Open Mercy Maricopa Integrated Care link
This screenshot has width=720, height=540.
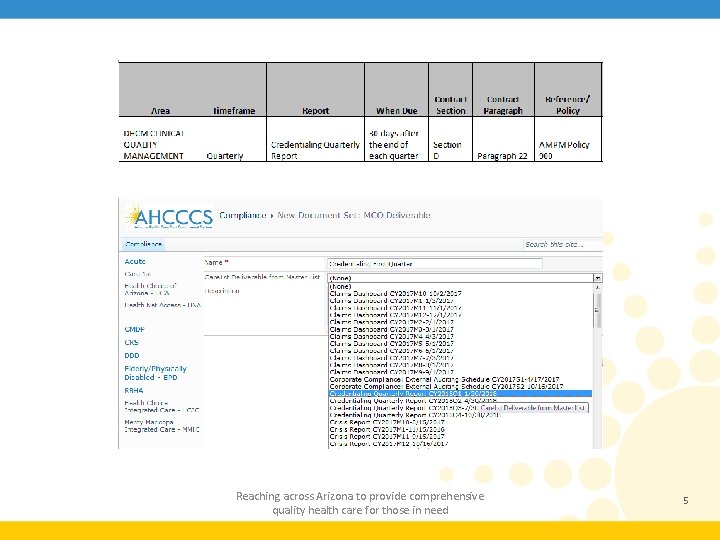[x=162, y=426]
